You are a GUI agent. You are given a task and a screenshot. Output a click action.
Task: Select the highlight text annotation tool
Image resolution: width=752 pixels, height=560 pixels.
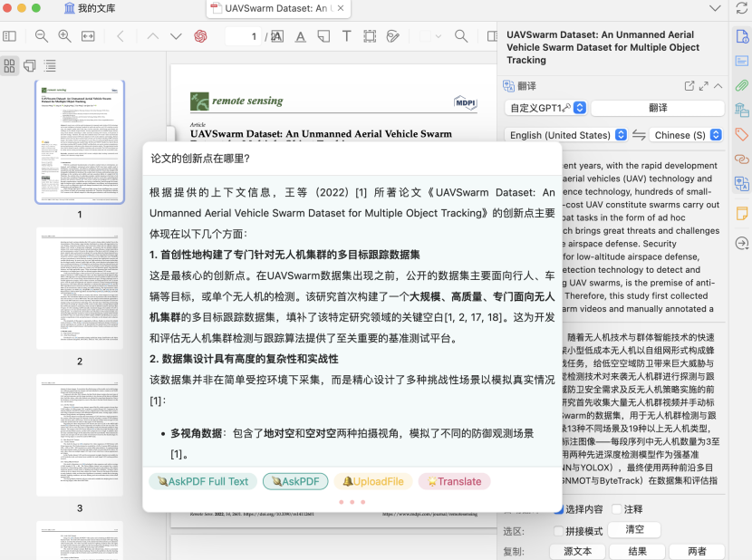300,36
